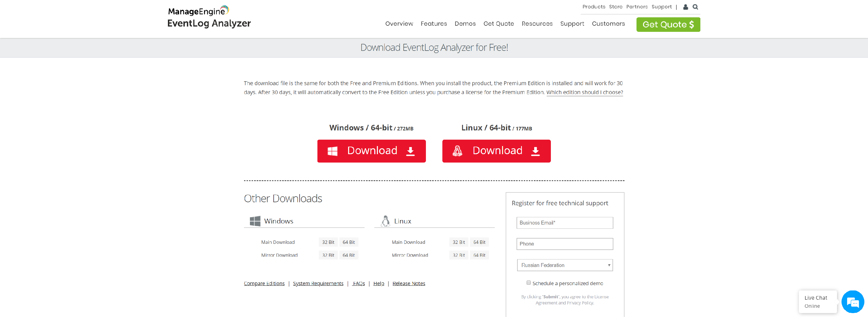Viewport: 868px width, 317px height.
Task: Download Linux 64-bit installer
Action: 496,151
